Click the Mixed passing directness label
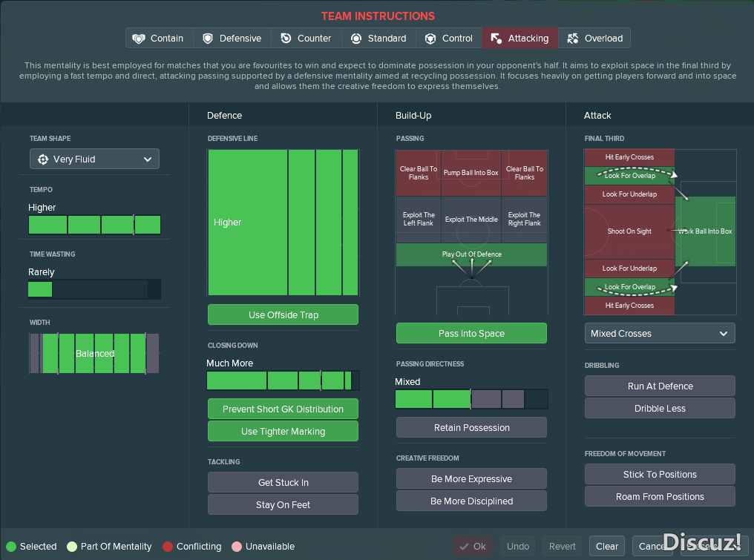This screenshot has height=560, width=754. [407, 382]
